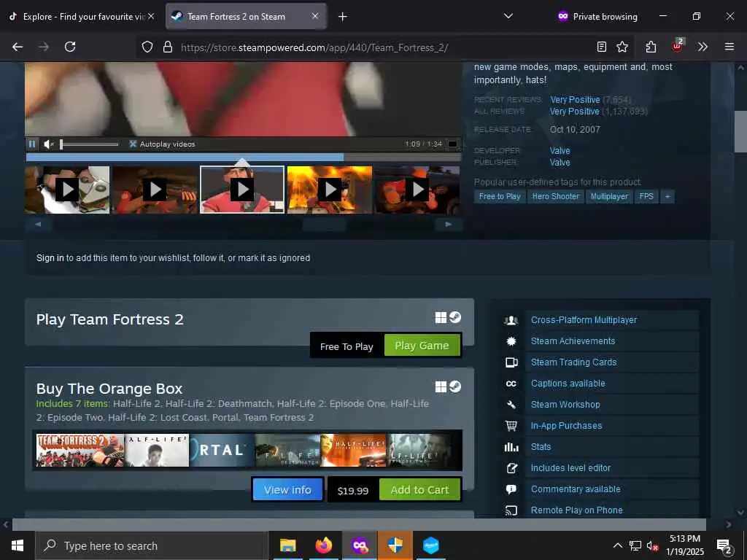Open Steam Trading Cards link
747x560 pixels.
573,362
